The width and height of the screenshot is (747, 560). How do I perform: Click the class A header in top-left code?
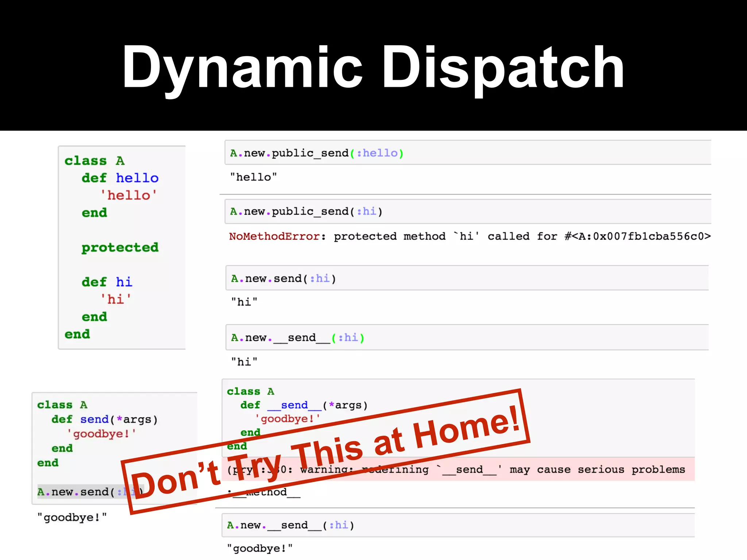click(x=94, y=161)
